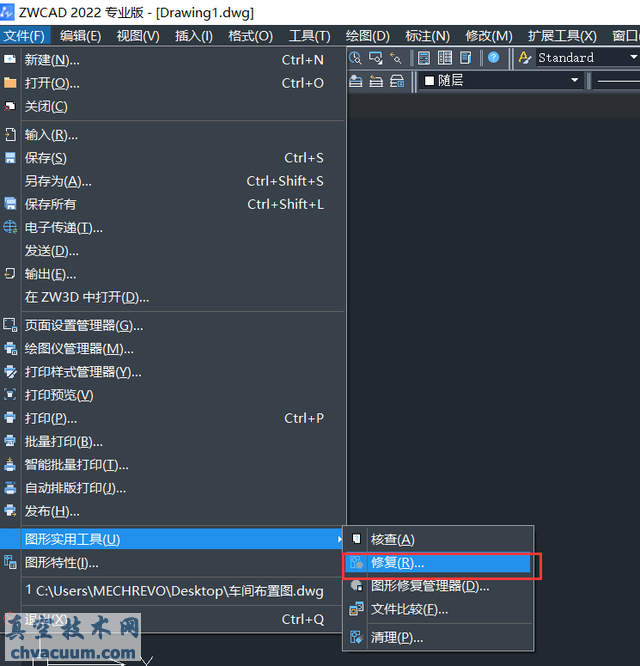Choose 输出(E)... menu entry
Screen dimensions: 640x666
172,274
